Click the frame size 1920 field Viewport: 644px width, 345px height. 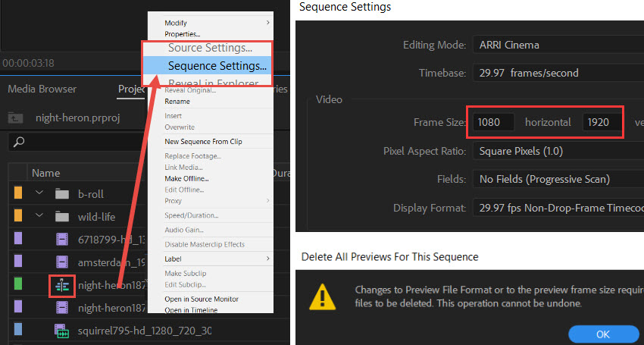coord(602,123)
